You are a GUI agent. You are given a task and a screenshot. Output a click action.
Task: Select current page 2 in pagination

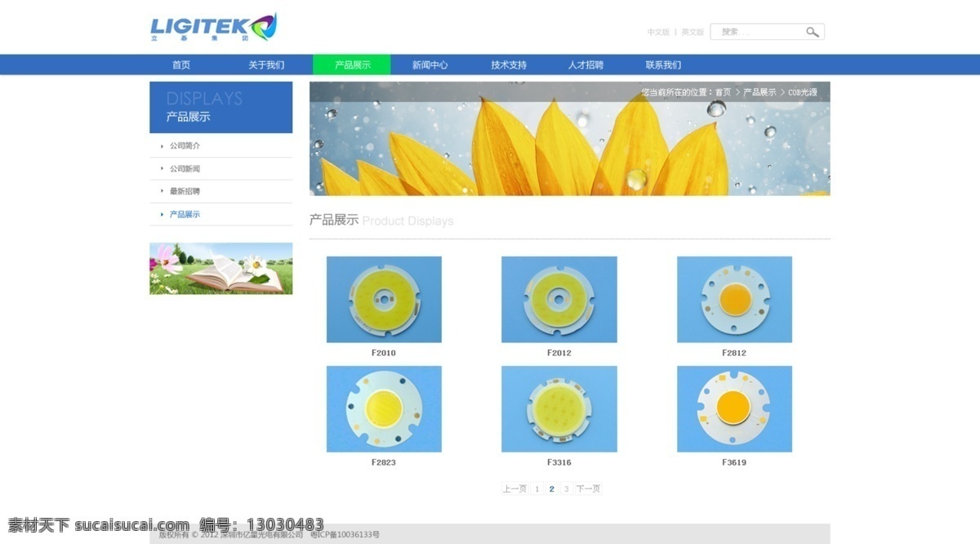[x=551, y=488]
